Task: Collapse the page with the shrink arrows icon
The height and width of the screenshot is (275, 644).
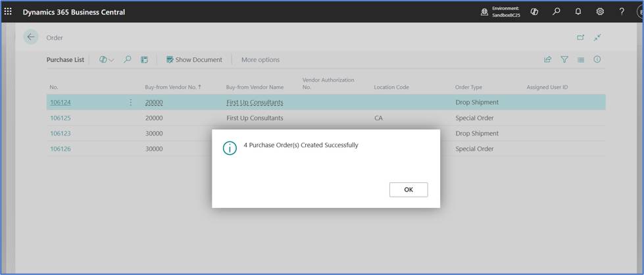Action: [x=597, y=37]
